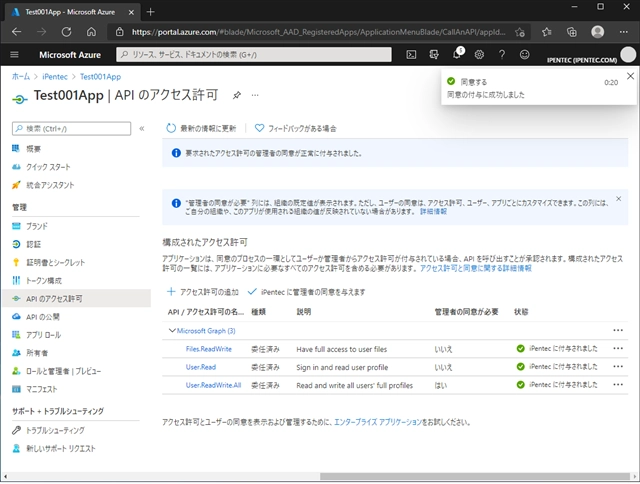Open the feedback smiley icon

(524, 55)
